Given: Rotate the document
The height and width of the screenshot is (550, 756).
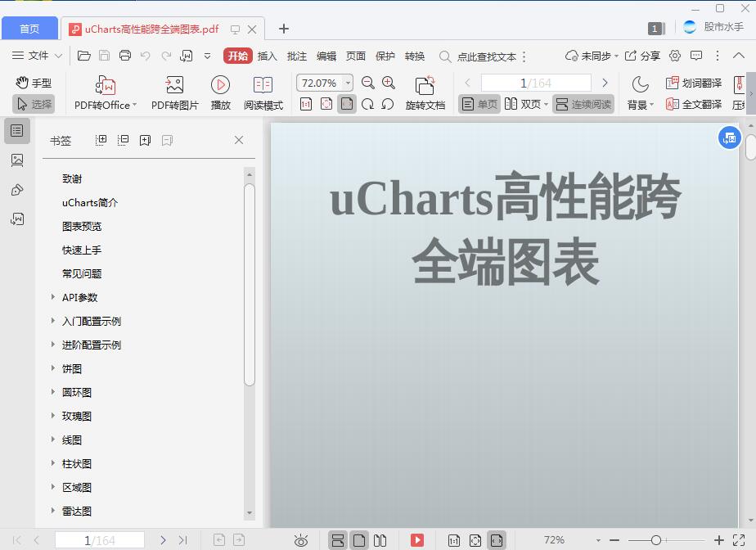Looking at the screenshot, I should click(425, 93).
